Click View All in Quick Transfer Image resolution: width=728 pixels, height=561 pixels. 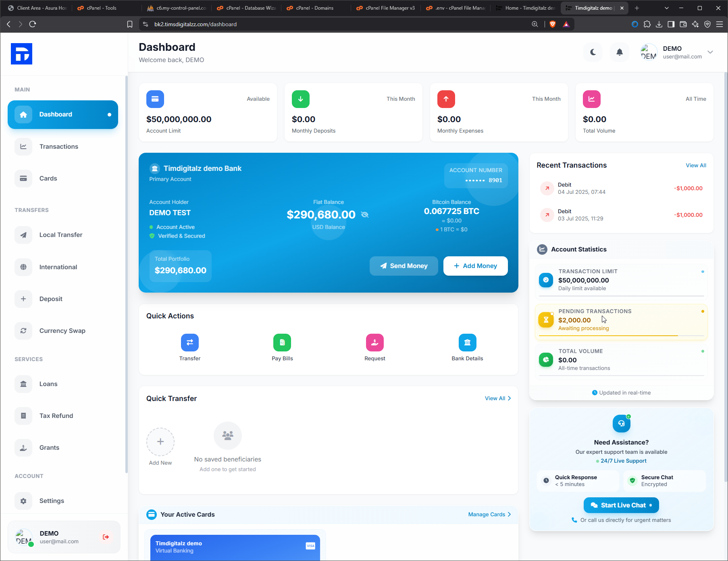click(498, 398)
